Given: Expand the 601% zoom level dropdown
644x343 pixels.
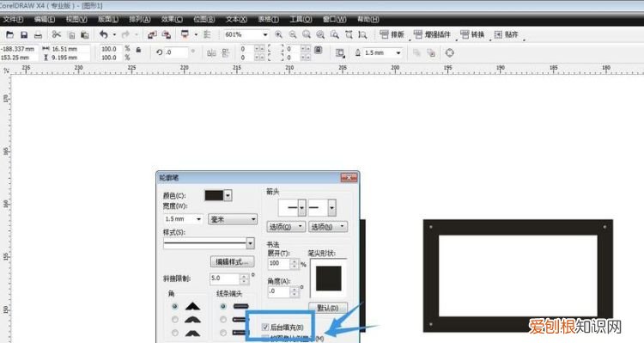Looking at the screenshot, I should pos(265,35).
